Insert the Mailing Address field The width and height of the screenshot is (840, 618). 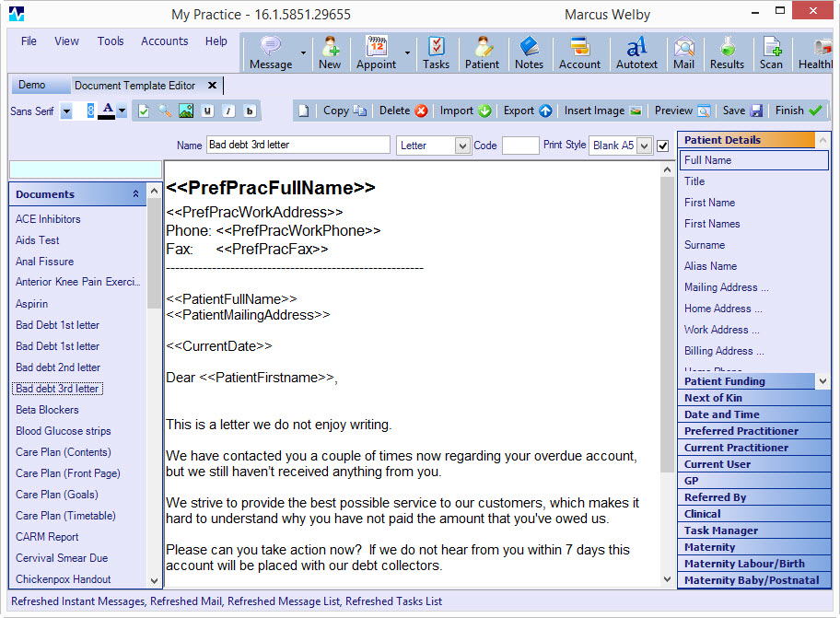[726, 287]
